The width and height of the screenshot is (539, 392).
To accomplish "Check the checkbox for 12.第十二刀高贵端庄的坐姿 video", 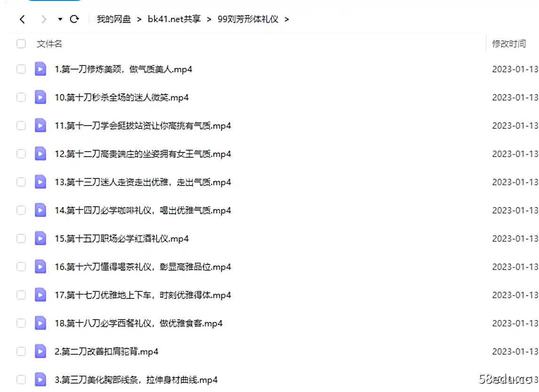I will (x=21, y=154).
